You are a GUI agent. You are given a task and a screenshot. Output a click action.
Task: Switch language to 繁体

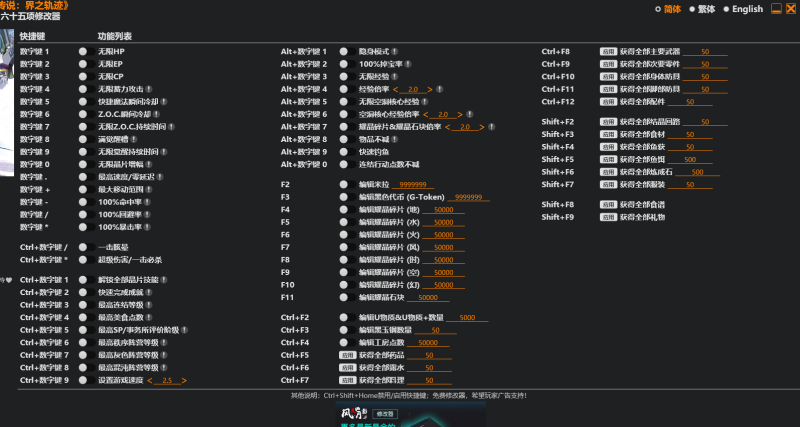(x=702, y=9)
